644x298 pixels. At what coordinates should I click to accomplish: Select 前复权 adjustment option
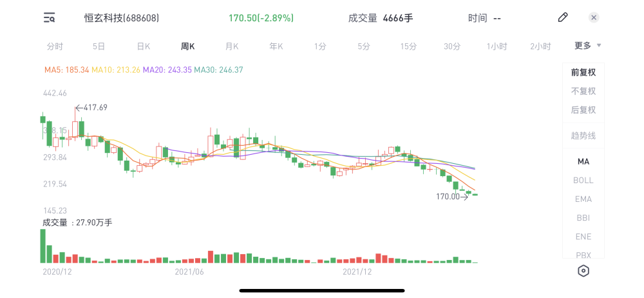tap(583, 72)
